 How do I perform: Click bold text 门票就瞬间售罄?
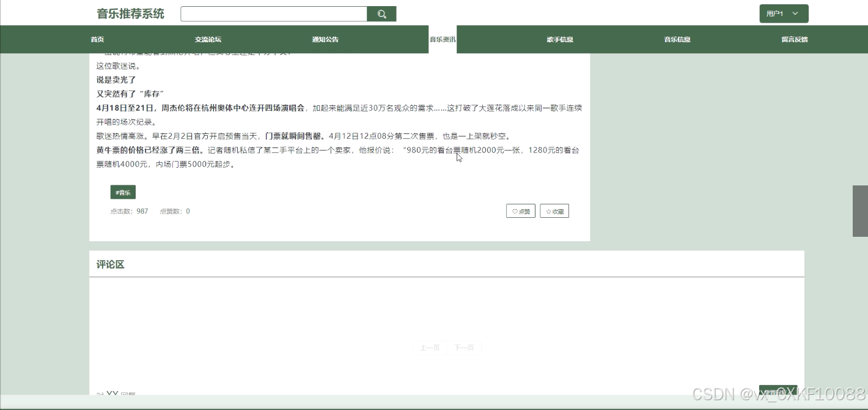[295, 136]
